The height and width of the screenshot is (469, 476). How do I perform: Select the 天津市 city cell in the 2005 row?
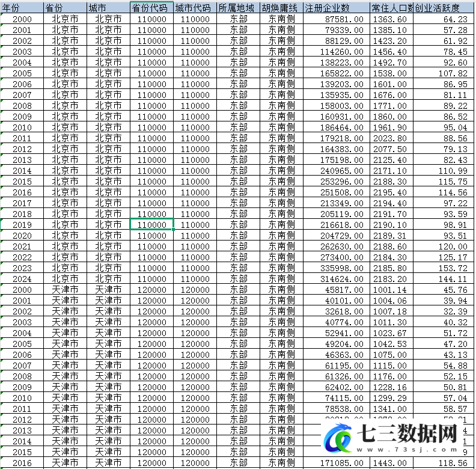[x=108, y=344]
